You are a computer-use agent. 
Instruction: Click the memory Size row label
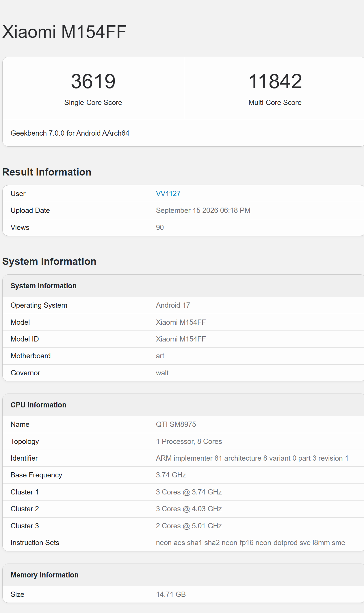[x=18, y=594]
